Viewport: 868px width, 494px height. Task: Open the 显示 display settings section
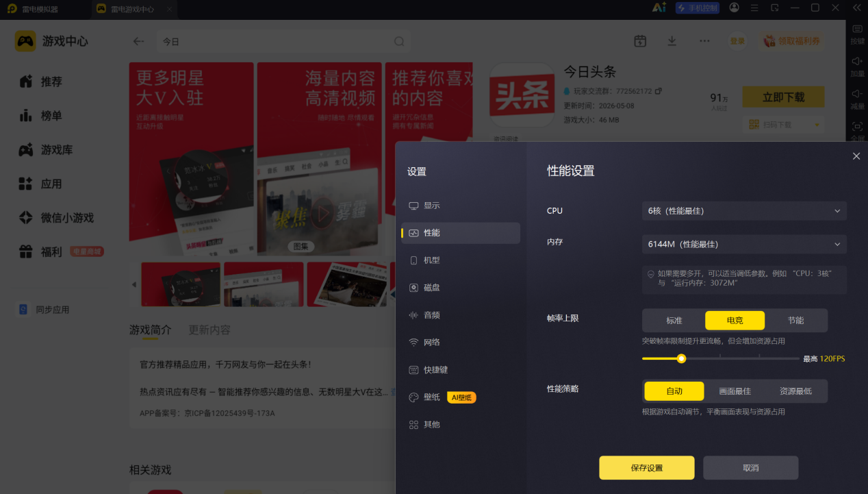coord(461,206)
